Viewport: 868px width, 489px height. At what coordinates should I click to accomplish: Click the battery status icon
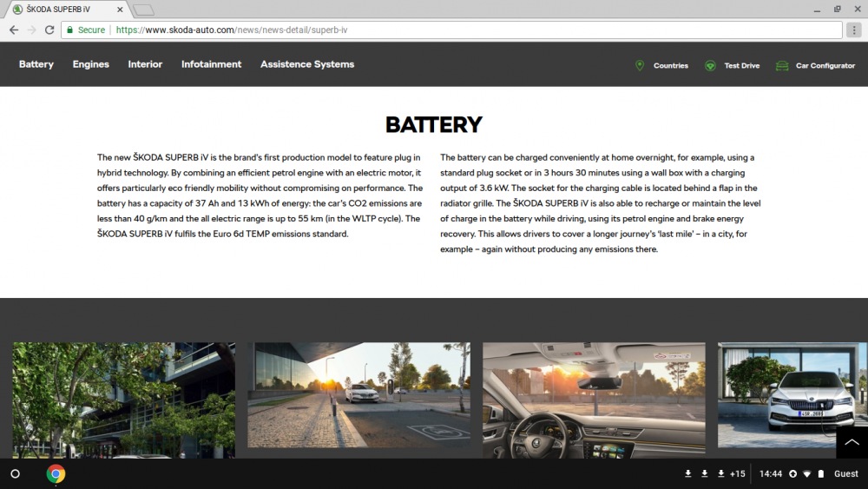click(821, 473)
